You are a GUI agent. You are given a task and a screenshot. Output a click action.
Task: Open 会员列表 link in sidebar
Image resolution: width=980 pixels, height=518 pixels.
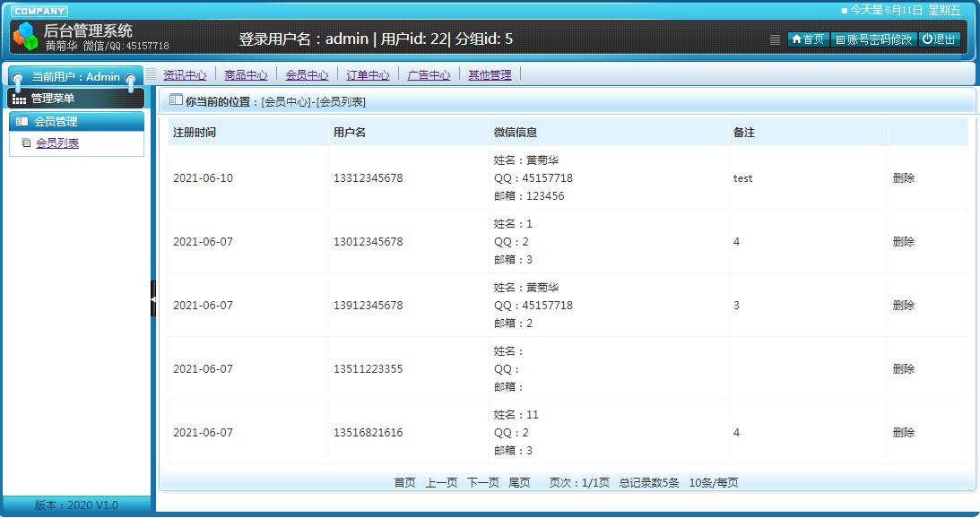click(x=57, y=143)
